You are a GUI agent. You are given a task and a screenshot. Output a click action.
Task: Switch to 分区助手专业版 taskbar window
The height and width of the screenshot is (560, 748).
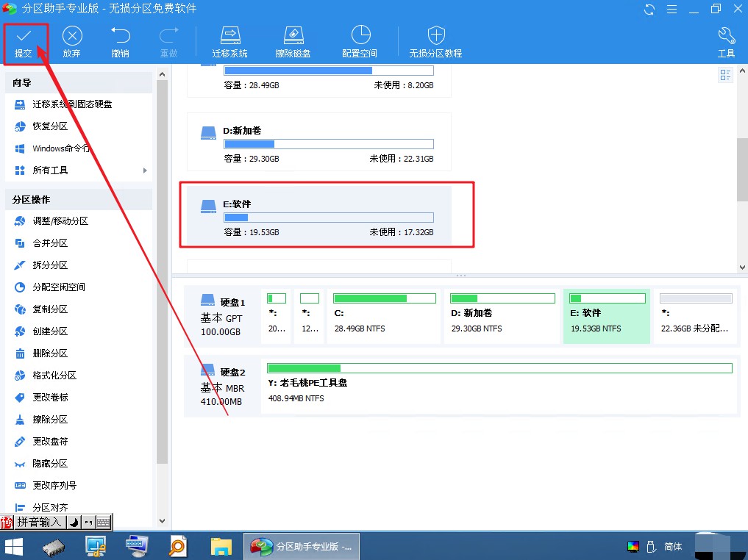(302, 547)
